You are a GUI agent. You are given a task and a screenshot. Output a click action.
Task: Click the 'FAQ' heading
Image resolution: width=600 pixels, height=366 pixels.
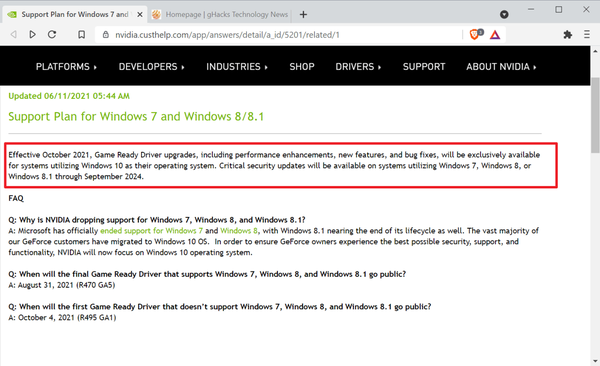pyautogui.click(x=16, y=198)
